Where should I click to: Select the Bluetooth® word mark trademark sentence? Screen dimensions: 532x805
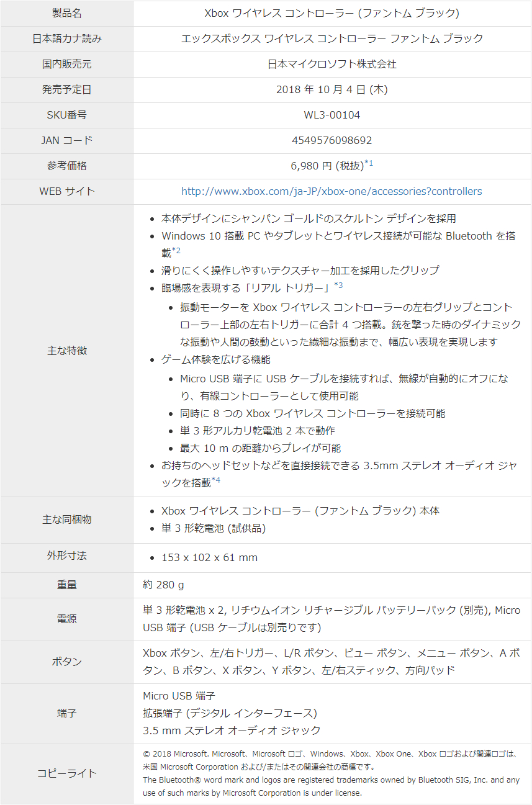[x=331, y=786]
